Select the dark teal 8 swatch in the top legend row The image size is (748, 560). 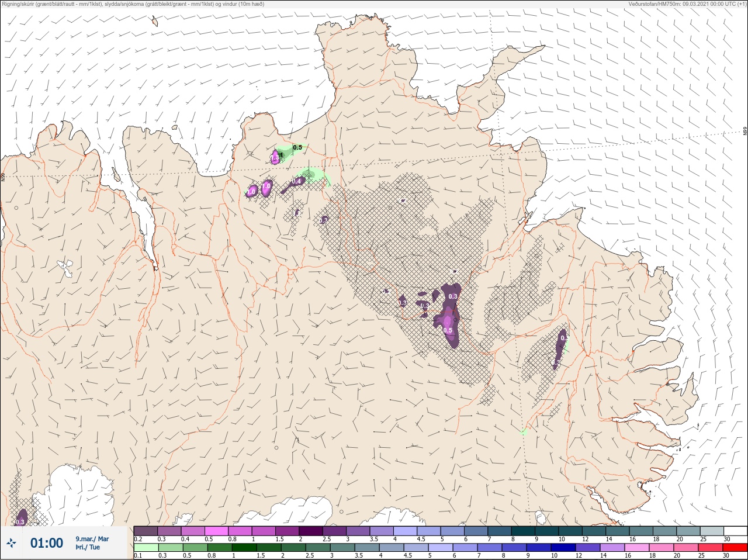523,531
